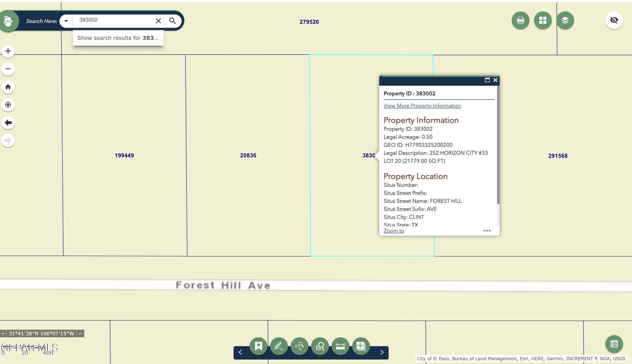The width and height of the screenshot is (632, 364).
Task: Click Home to reset default extent
Action: 8,87
